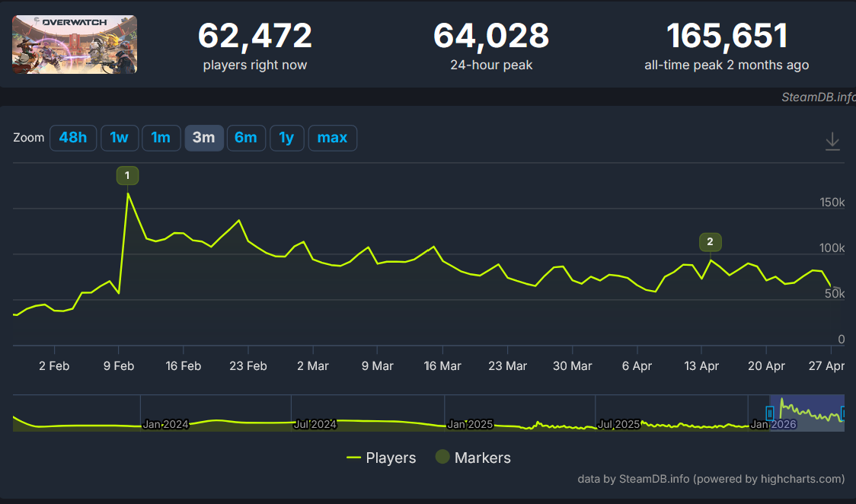Click the 100k y-axis label

[832, 248]
